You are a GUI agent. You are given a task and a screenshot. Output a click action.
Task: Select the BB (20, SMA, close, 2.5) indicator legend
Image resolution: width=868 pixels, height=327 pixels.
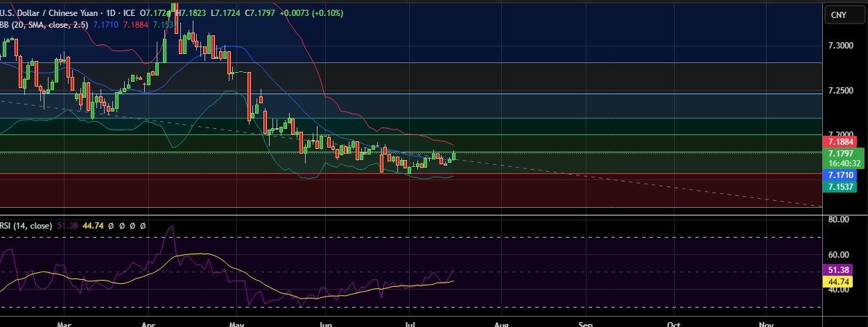click(x=44, y=25)
